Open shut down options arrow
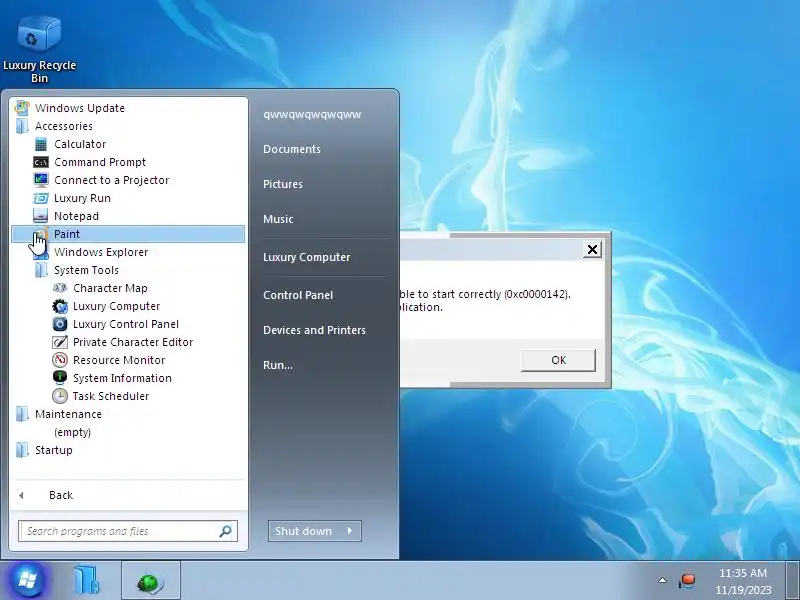800x600 pixels. (351, 531)
